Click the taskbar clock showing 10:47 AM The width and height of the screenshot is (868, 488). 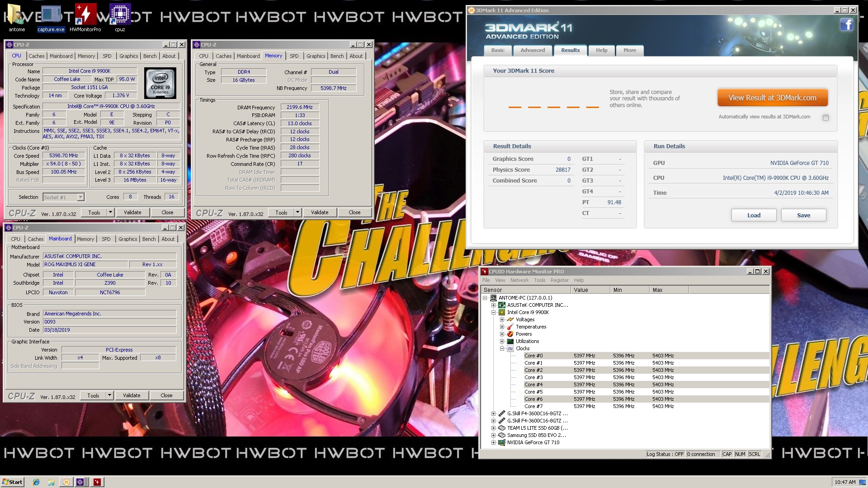tap(845, 482)
